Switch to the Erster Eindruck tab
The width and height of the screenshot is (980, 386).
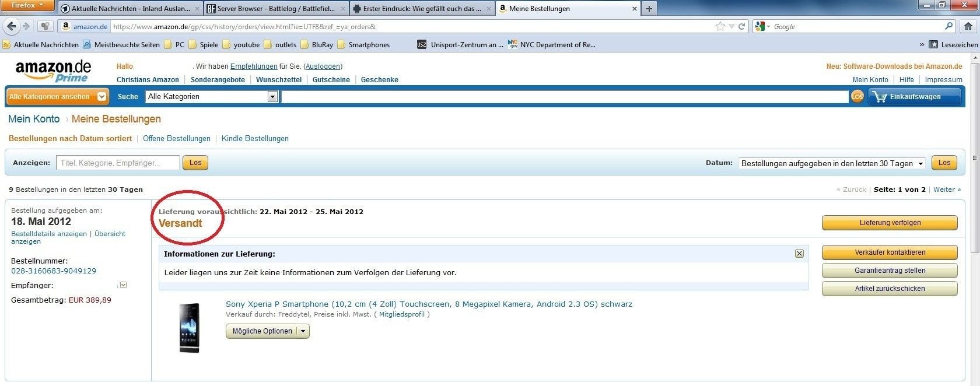(422, 9)
